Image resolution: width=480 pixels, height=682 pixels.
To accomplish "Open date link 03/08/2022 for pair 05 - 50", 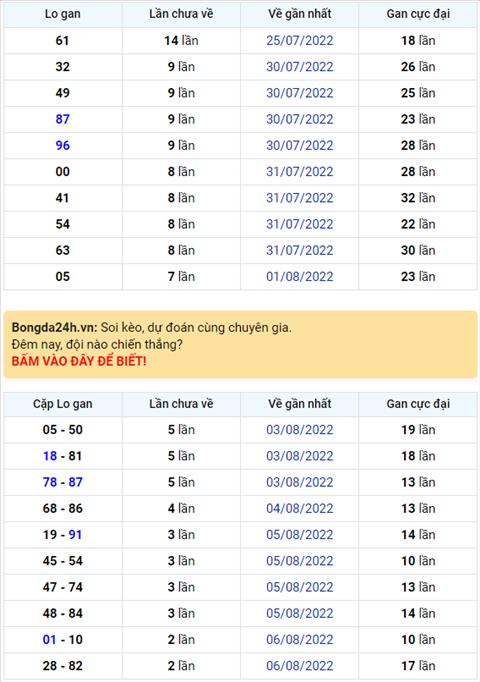I will pyautogui.click(x=300, y=430).
